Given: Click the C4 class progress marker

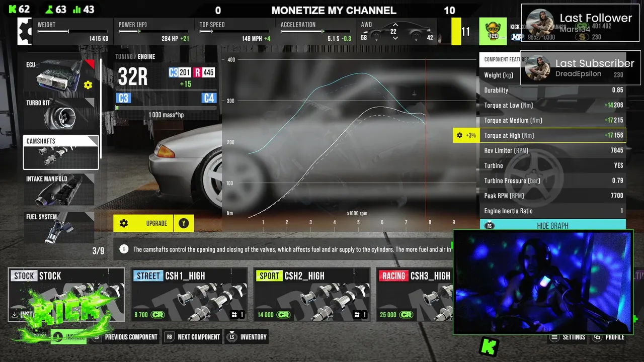Looking at the screenshot, I should [x=209, y=98].
